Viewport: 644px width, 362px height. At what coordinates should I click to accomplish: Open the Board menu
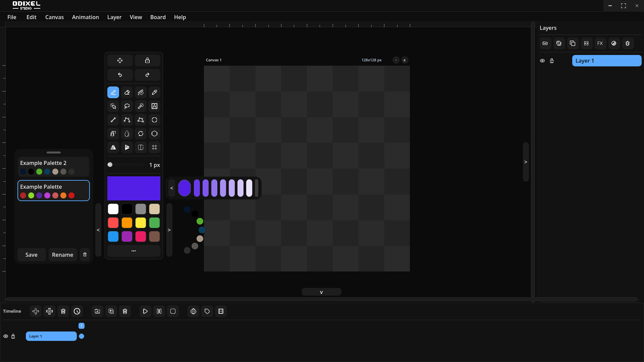pyautogui.click(x=158, y=17)
